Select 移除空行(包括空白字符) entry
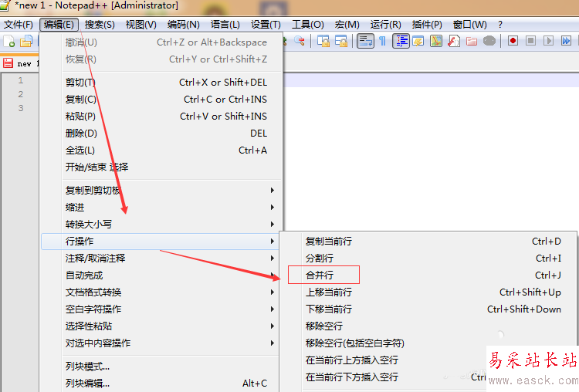Viewport: 579px width, 392px height. tap(428, 343)
